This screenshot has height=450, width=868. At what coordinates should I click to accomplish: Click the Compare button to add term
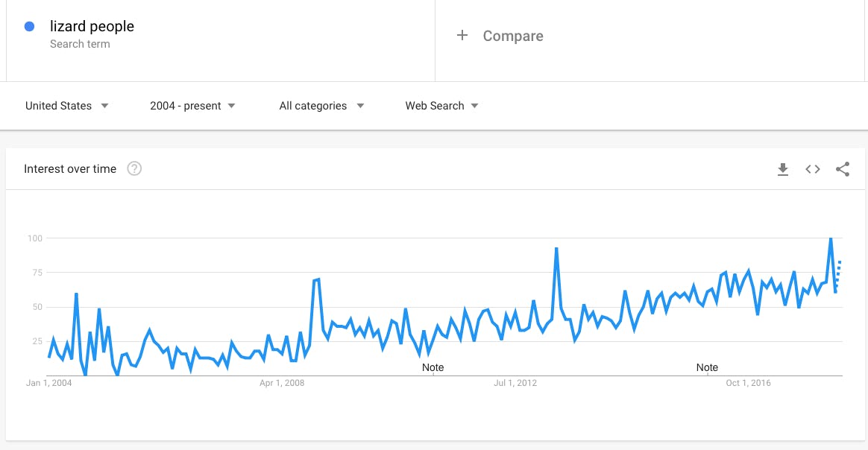[x=512, y=36]
